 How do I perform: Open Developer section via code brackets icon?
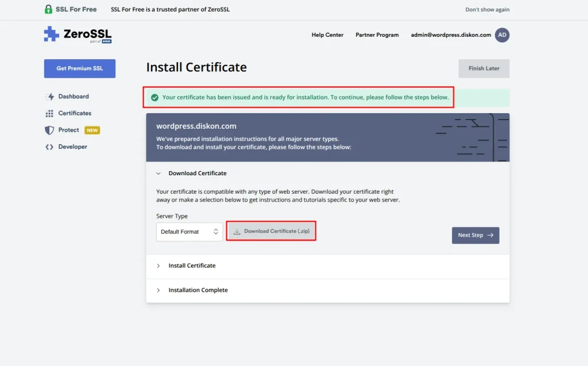click(49, 147)
